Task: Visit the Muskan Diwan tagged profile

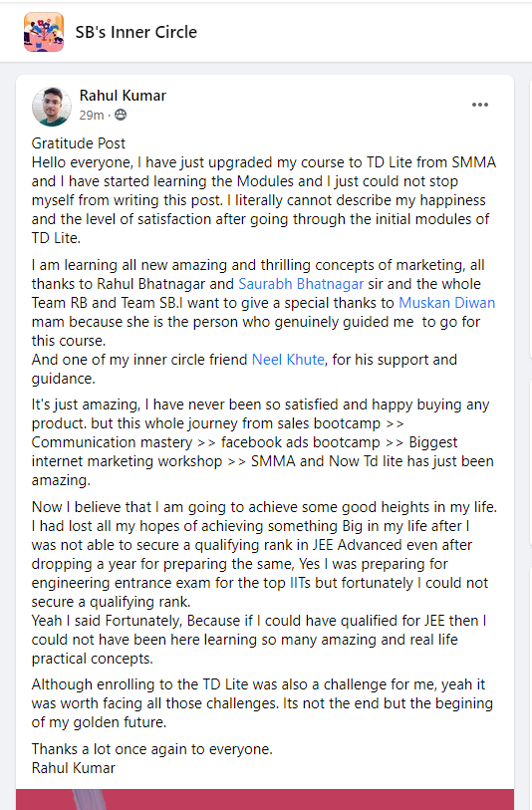Action: (447, 303)
